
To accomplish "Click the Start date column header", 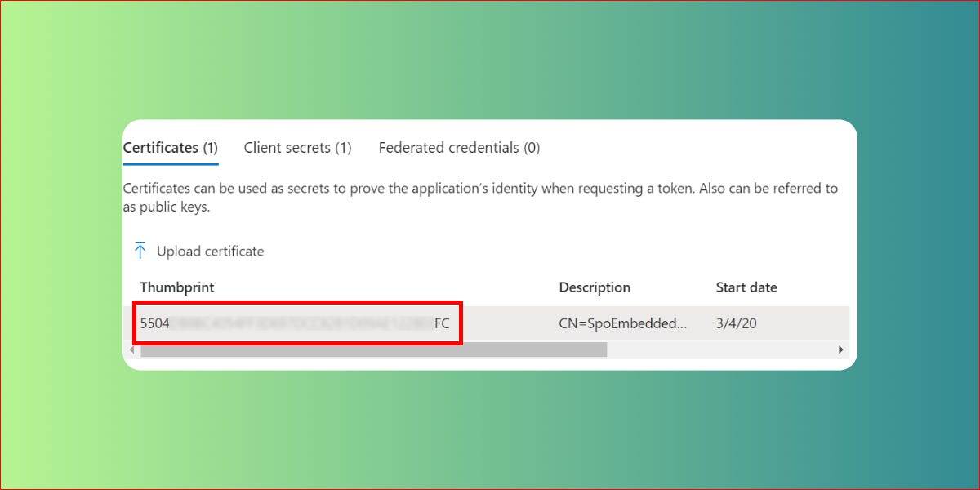I will point(746,287).
